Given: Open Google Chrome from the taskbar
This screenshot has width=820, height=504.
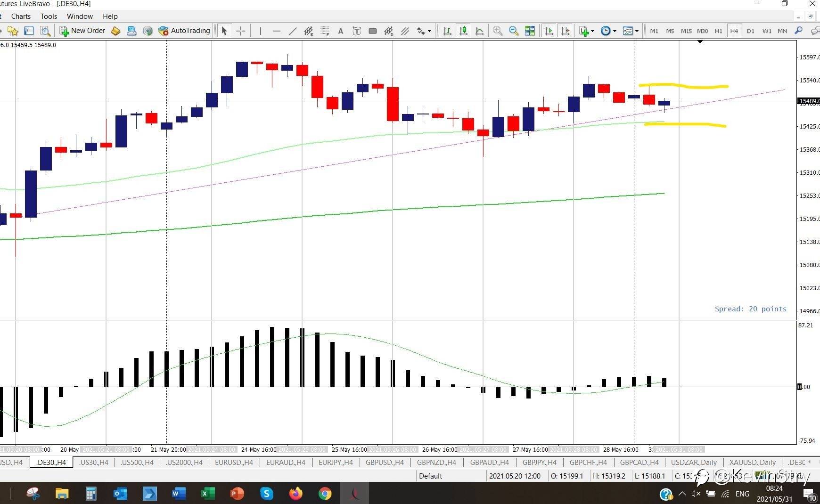Looking at the screenshot, I should [325, 493].
